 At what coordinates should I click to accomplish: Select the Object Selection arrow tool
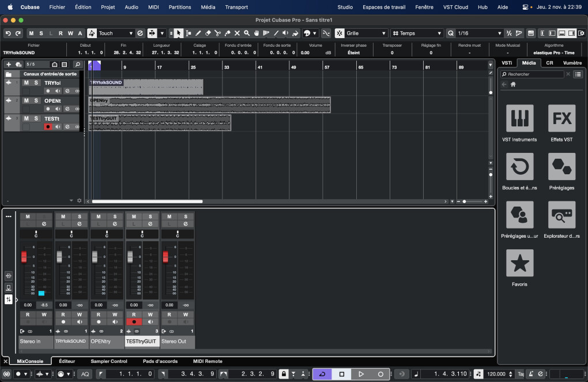(x=179, y=33)
